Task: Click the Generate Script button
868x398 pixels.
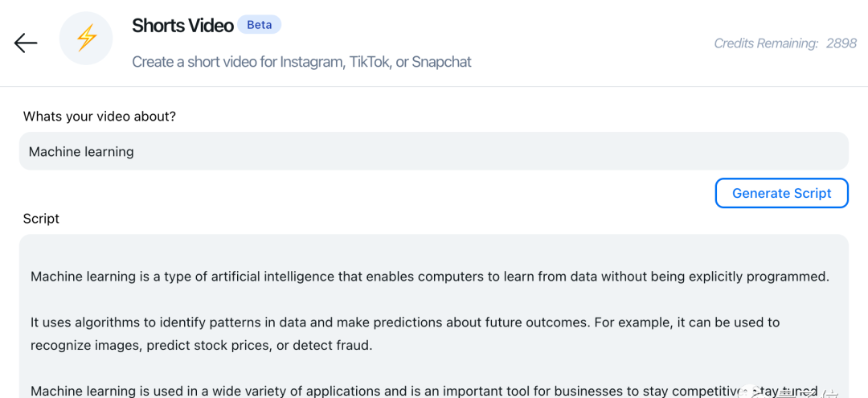Action: click(x=782, y=193)
